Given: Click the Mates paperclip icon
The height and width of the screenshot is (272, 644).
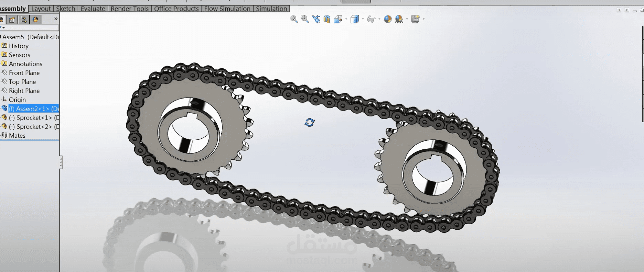Looking at the screenshot, I should coord(4,135).
